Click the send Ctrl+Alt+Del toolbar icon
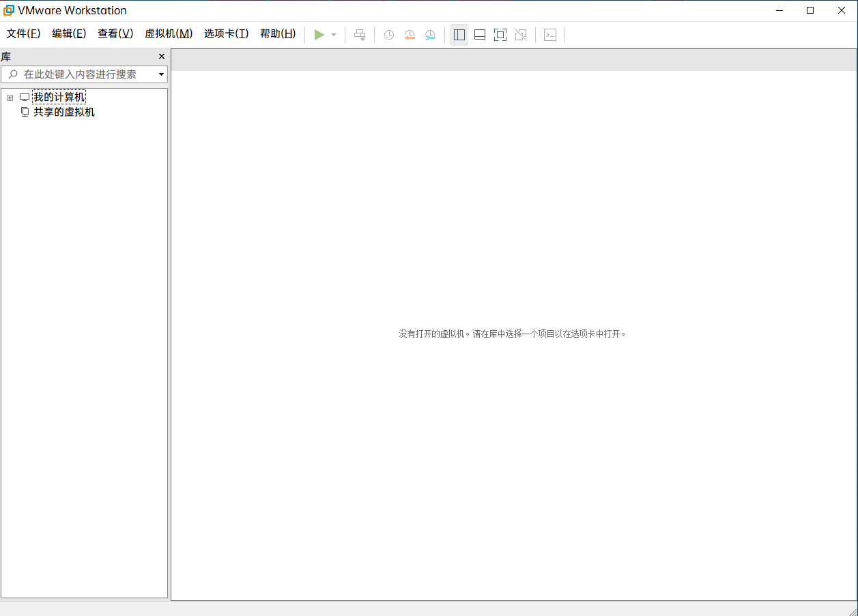The width and height of the screenshot is (858, 616). tap(360, 35)
